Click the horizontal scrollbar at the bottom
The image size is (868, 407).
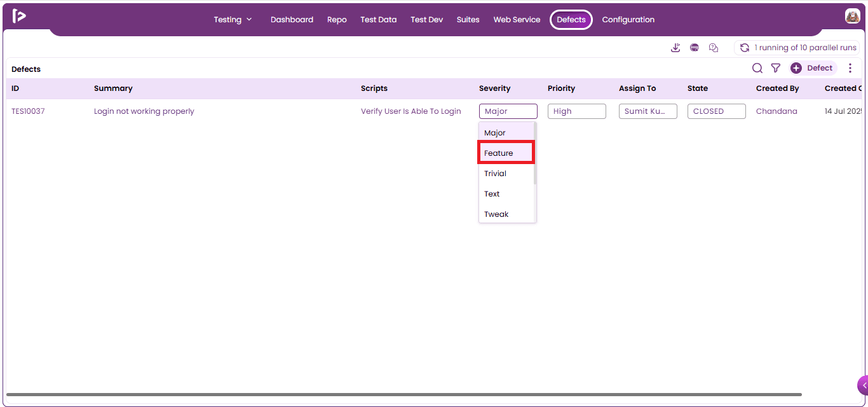(404, 395)
